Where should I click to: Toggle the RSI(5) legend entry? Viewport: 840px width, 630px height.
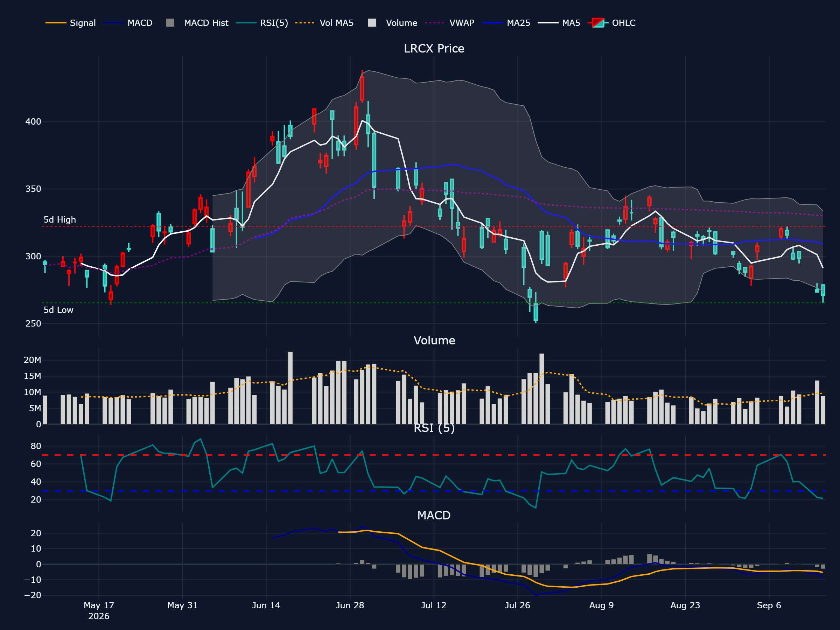[x=262, y=23]
